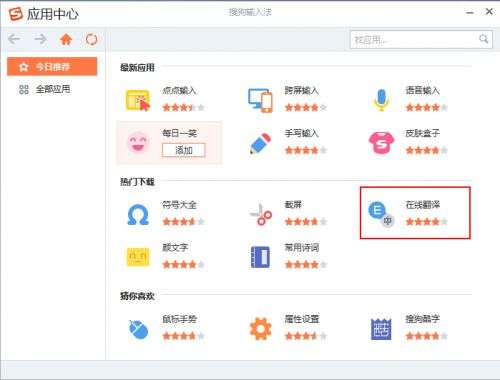Open the 在线翻译 translate icon
The height and width of the screenshot is (380, 500).
pyautogui.click(x=381, y=215)
